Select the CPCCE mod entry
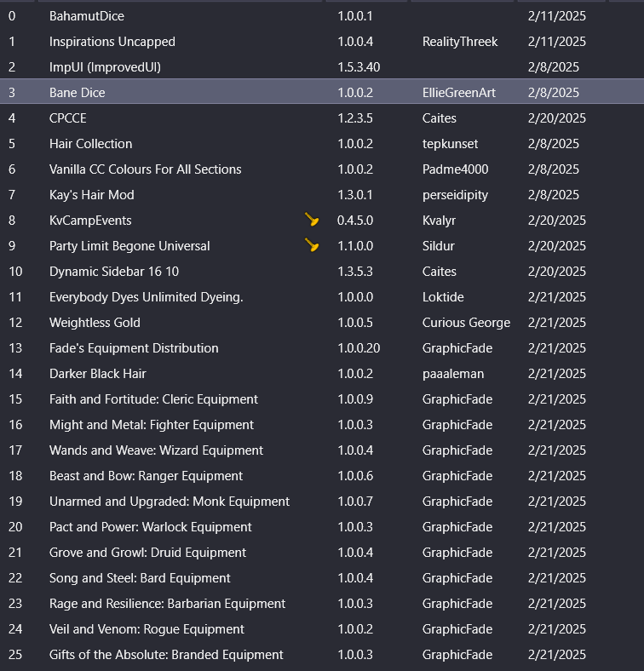The image size is (644, 671). [x=68, y=118]
